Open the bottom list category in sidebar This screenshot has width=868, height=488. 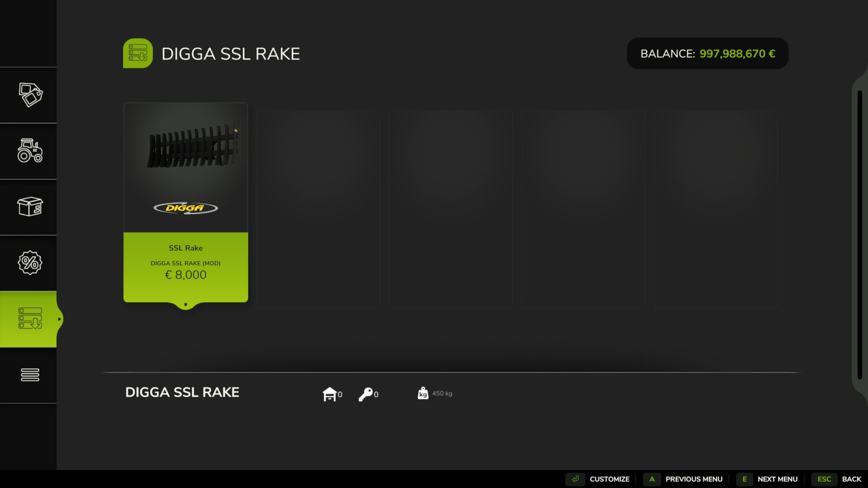pyautogui.click(x=29, y=375)
